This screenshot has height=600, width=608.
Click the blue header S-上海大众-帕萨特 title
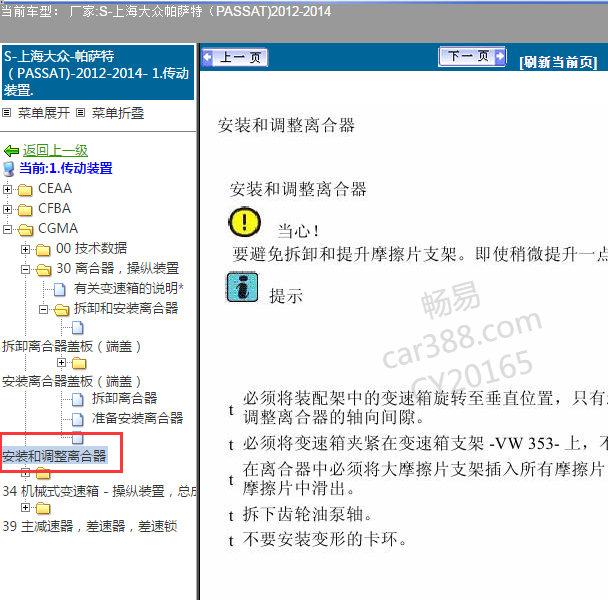[x=98, y=73]
